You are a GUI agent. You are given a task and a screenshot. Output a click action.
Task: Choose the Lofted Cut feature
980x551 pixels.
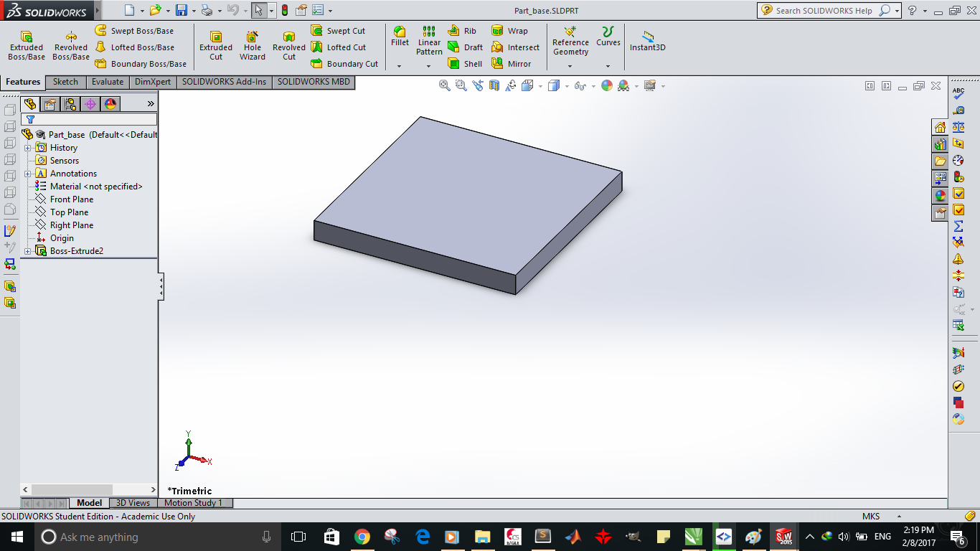338,47
